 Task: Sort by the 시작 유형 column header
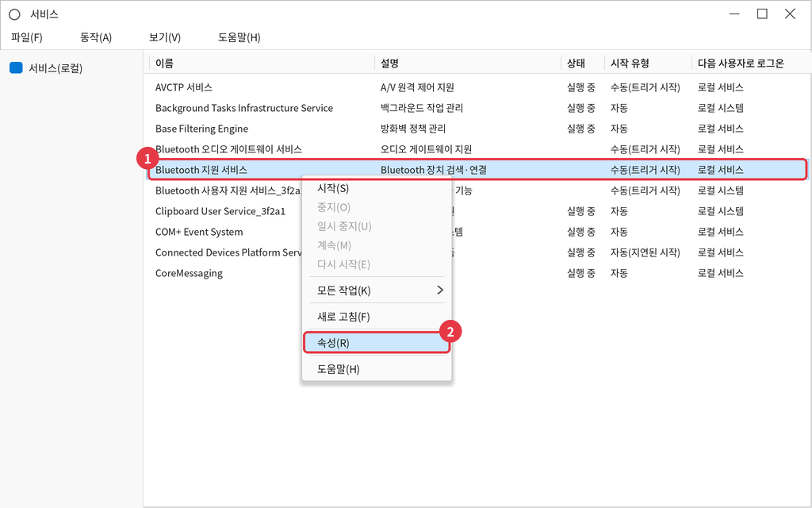point(648,63)
